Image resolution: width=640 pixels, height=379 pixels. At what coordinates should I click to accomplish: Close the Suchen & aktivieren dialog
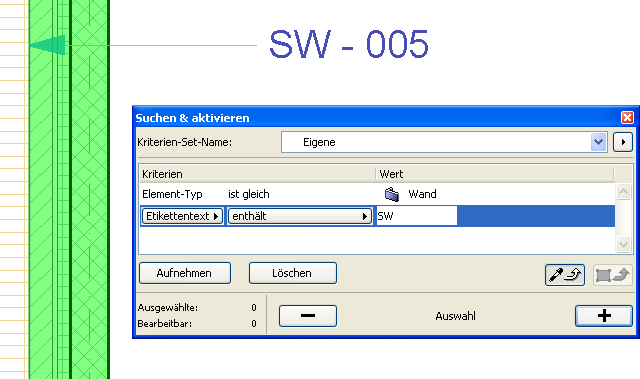(627, 117)
